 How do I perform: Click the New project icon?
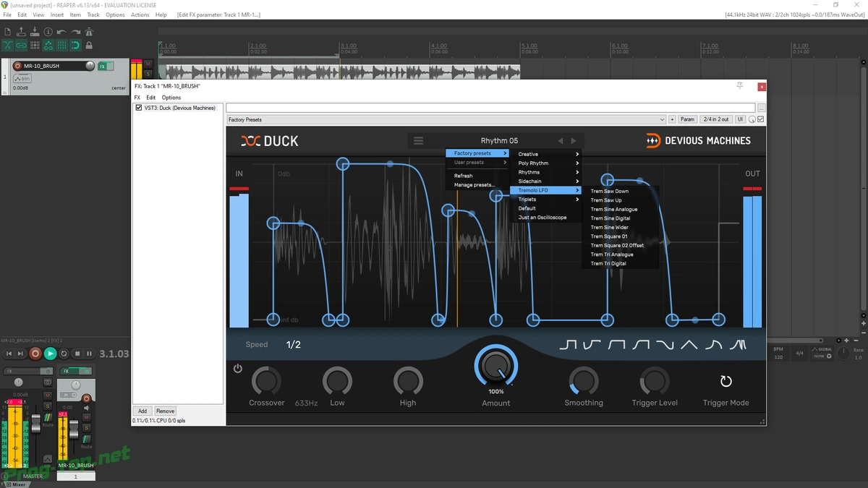tap(8, 32)
